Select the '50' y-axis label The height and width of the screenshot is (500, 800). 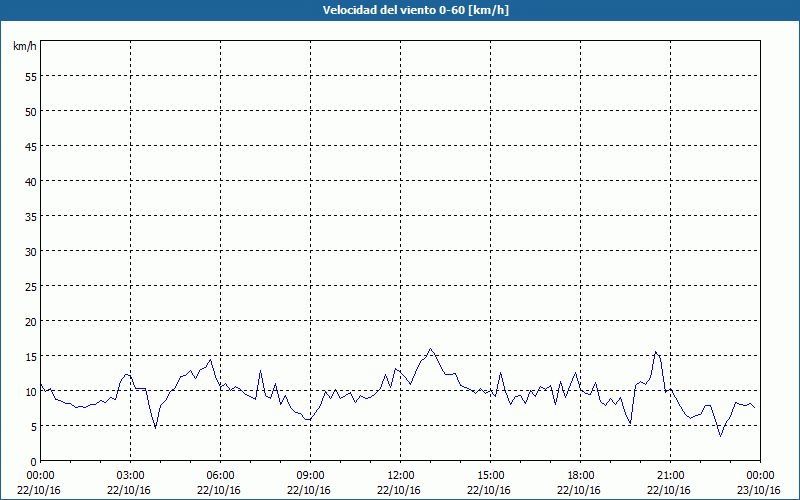tap(31, 111)
